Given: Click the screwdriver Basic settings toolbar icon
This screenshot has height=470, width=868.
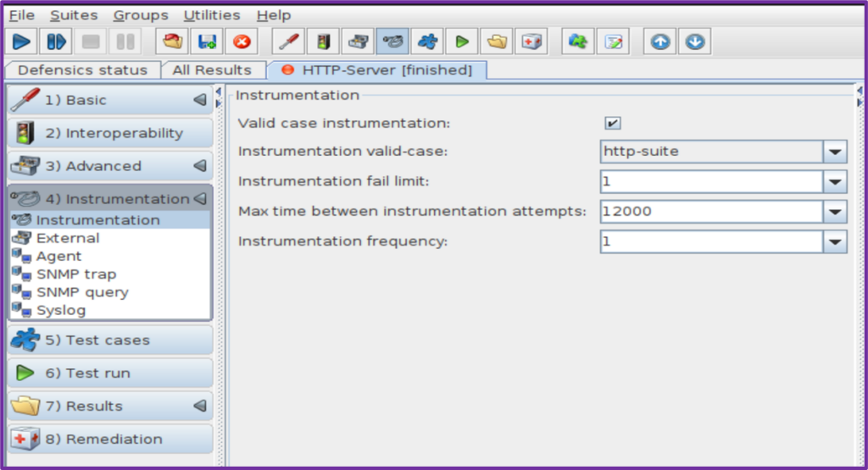Looking at the screenshot, I should coord(288,41).
